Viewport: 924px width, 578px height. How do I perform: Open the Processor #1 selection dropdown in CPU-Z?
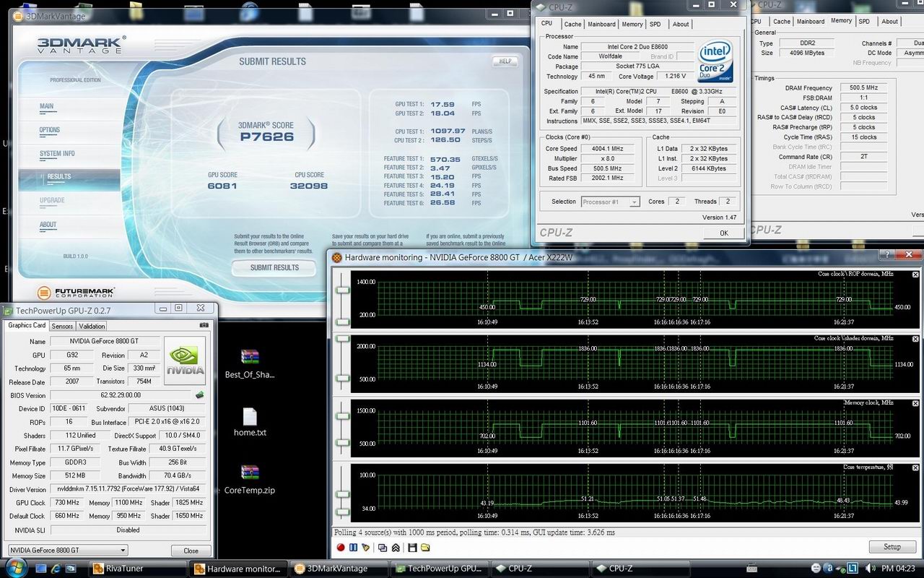coord(610,202)
